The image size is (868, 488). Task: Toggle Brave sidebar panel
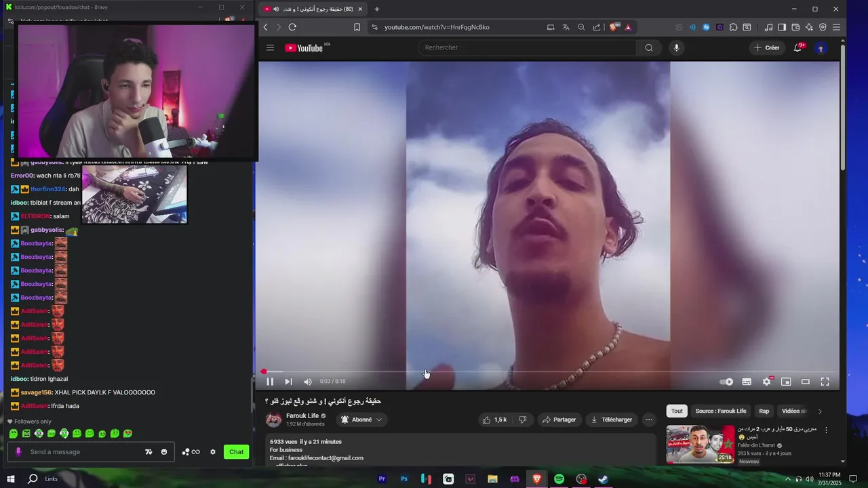[x=782, y=27]
